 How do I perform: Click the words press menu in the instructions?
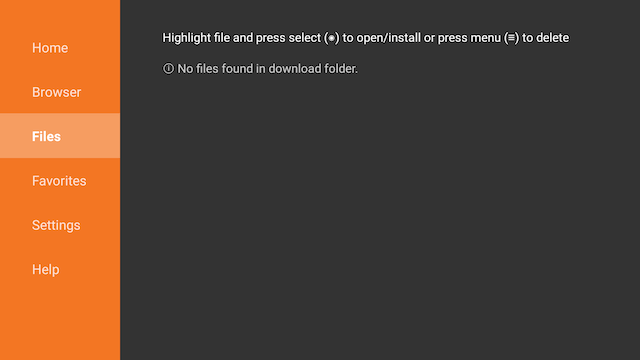469,38
